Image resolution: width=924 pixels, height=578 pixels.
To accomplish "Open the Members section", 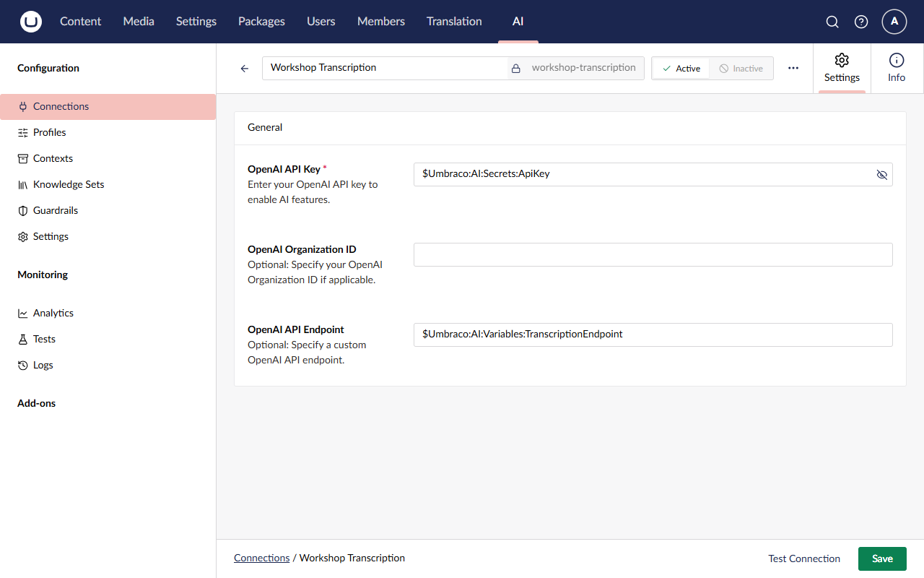I will pos(381,22).
